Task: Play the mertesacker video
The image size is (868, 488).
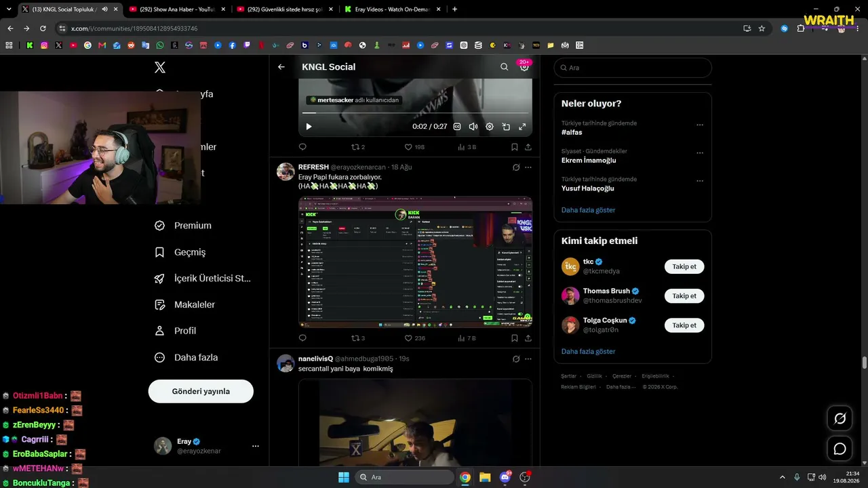Action: tap(309, 127)
